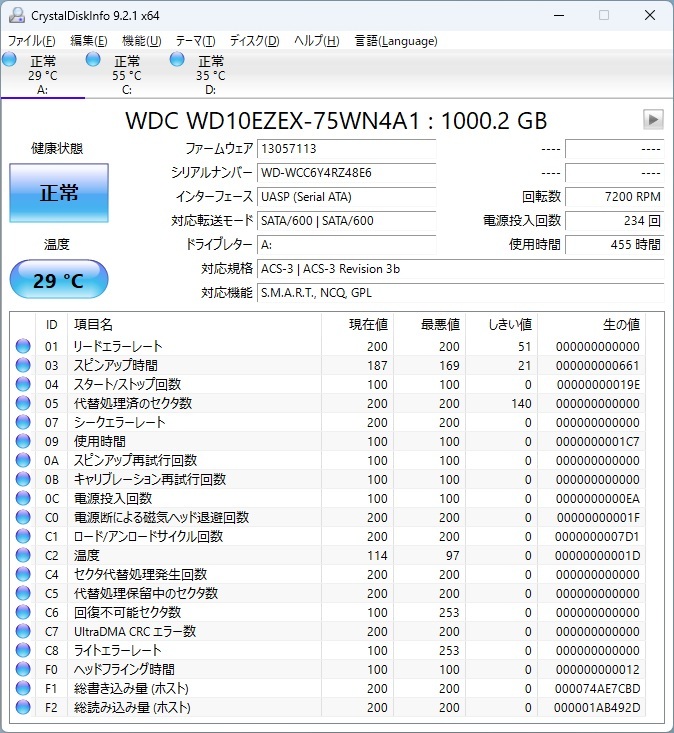Open the 編集(E) menu
The height and width of the screenshot is (733, 674).
(88, 41)
